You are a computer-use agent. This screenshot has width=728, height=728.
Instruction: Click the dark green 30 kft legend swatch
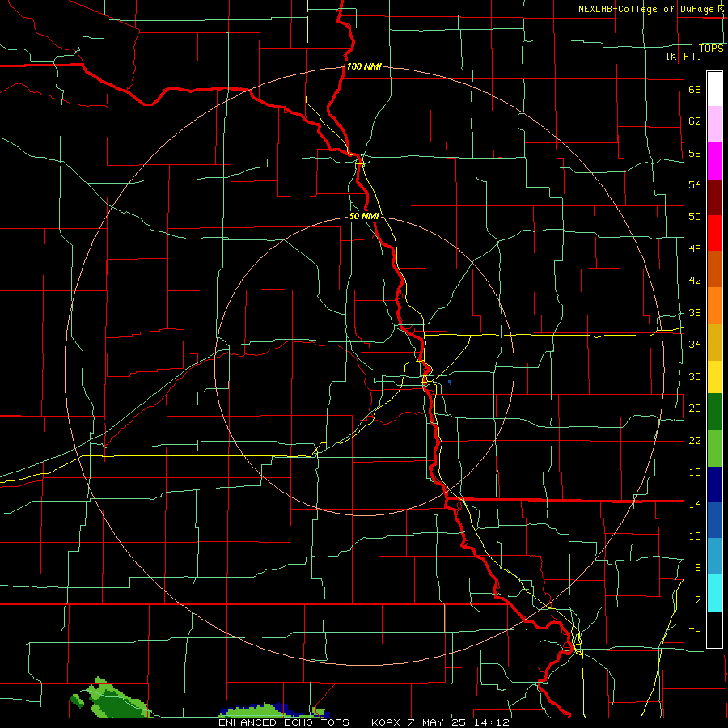coord(714,412)
